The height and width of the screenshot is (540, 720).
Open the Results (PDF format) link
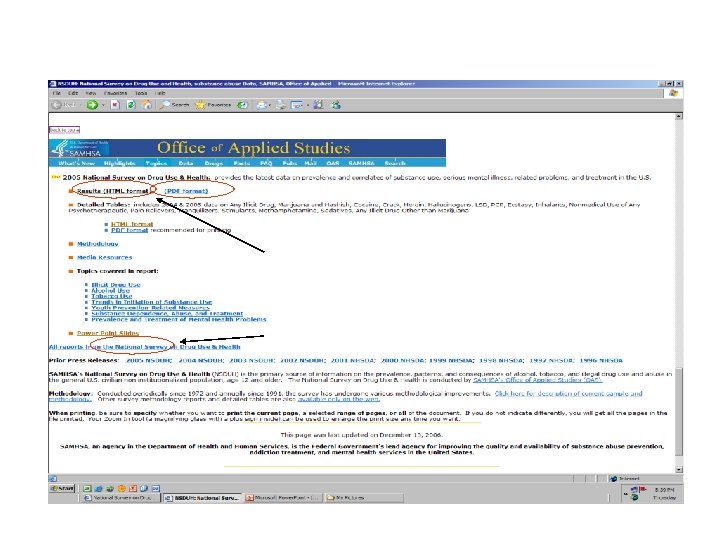186,191
